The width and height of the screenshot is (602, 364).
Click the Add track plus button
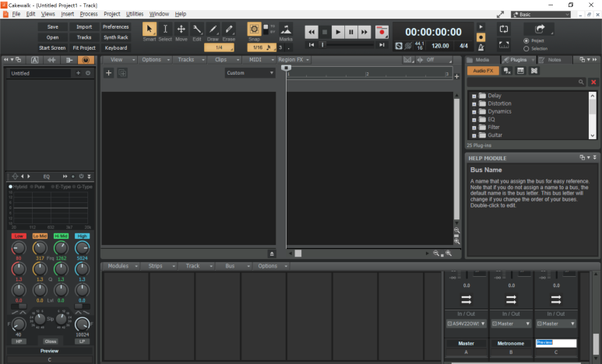tap(109, 73)
